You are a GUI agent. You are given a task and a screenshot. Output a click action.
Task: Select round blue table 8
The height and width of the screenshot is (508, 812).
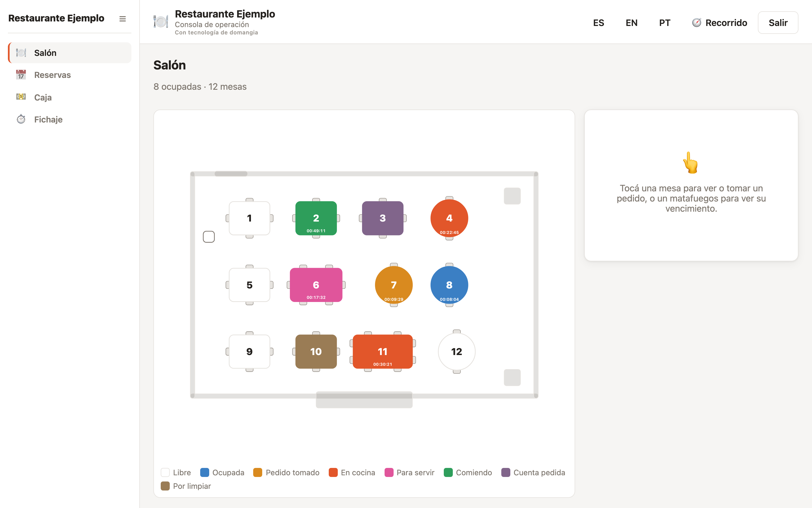click(449, 285)
